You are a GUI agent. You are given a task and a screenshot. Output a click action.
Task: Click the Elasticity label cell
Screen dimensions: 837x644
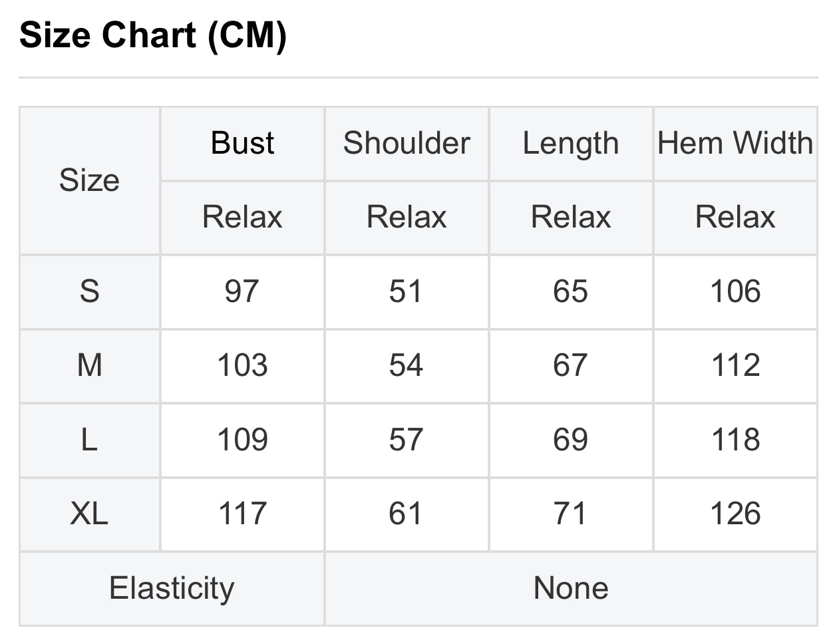tap(172, 588)
